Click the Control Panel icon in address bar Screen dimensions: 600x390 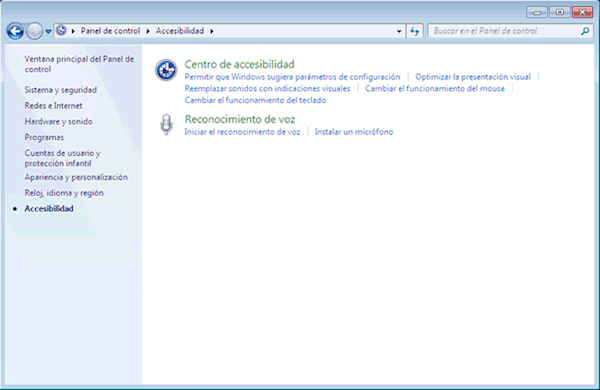coord(61,31)
